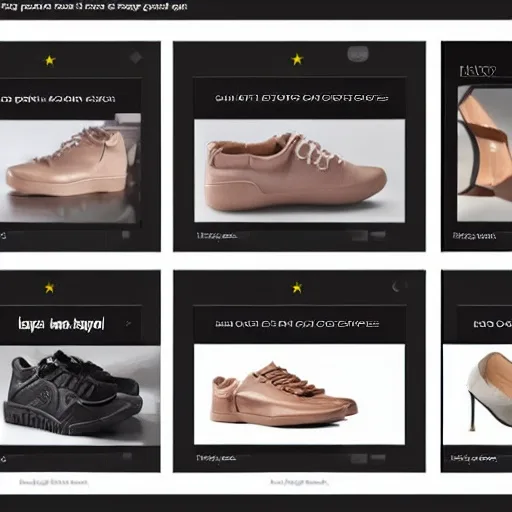
Task: Click the small arrow beside the black sneakers title
Action: coord(128,323)
